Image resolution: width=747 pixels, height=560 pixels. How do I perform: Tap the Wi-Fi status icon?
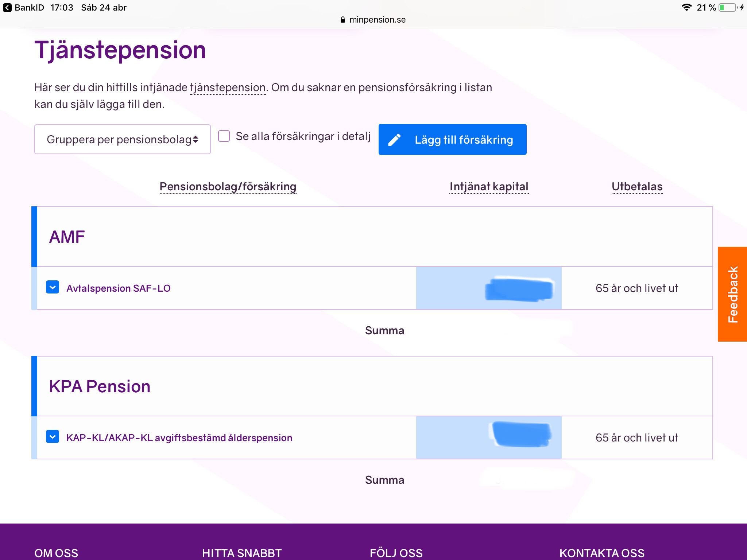coord(686,8)
